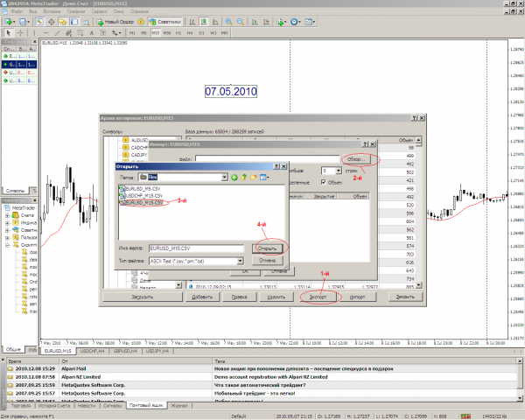
Task: Open the templates icon dropdown
Action: (x=310, y=22)
